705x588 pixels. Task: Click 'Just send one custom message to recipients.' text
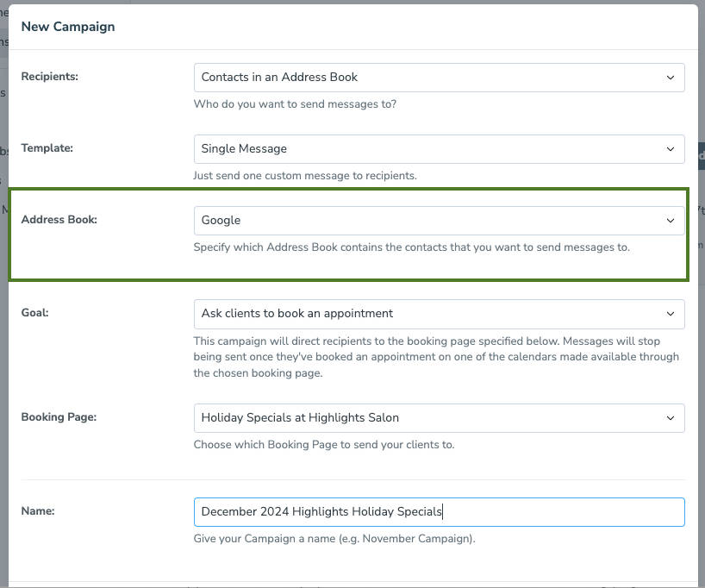pyautogui.click(x=305, y=176)
